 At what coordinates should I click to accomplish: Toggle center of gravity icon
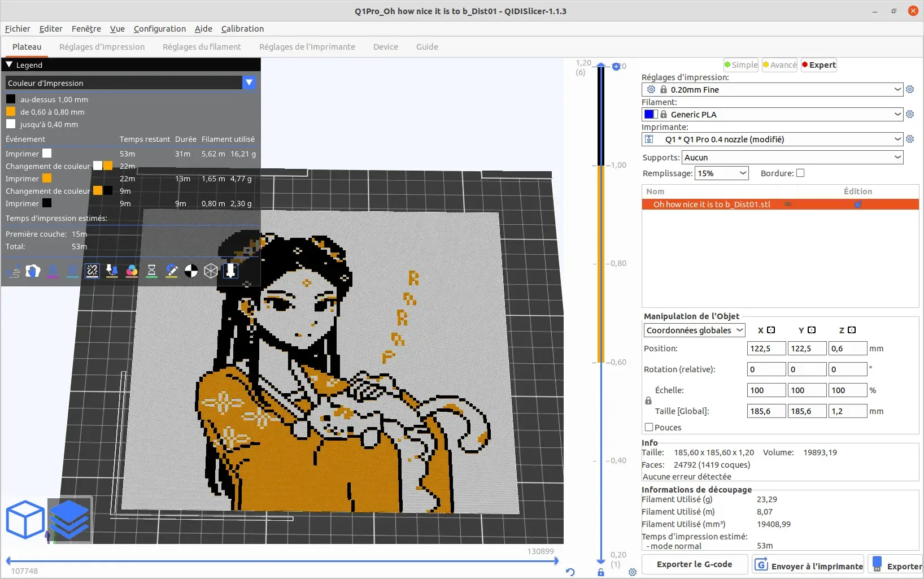(191, 272)
